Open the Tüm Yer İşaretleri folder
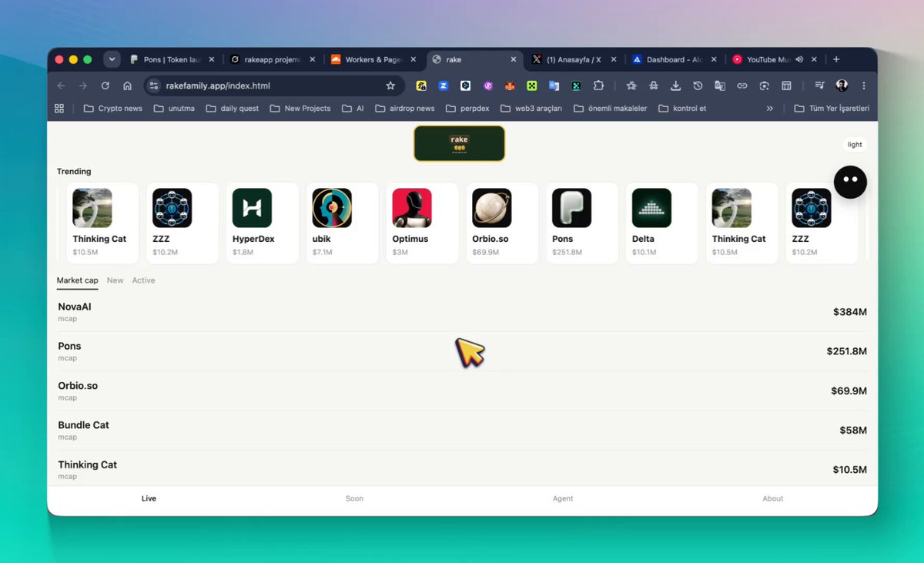The height and width of the screenshot is (563, 924). pos(831,109)
